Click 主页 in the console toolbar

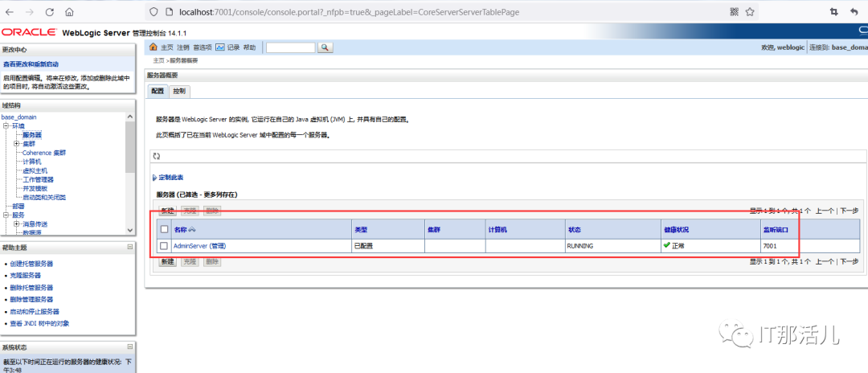[x=167, y=47]
